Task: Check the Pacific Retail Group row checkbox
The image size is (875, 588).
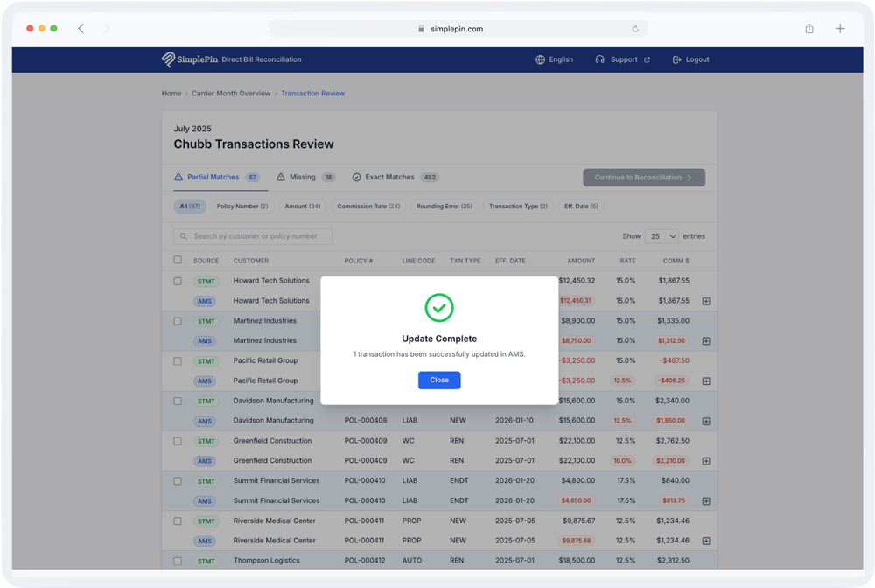Action: [178, 361]
